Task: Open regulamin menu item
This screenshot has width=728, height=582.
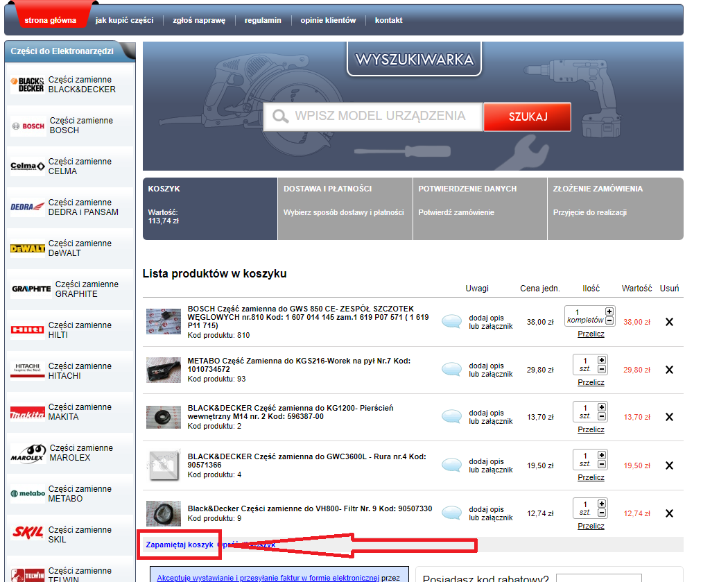Action: [263, 20]
